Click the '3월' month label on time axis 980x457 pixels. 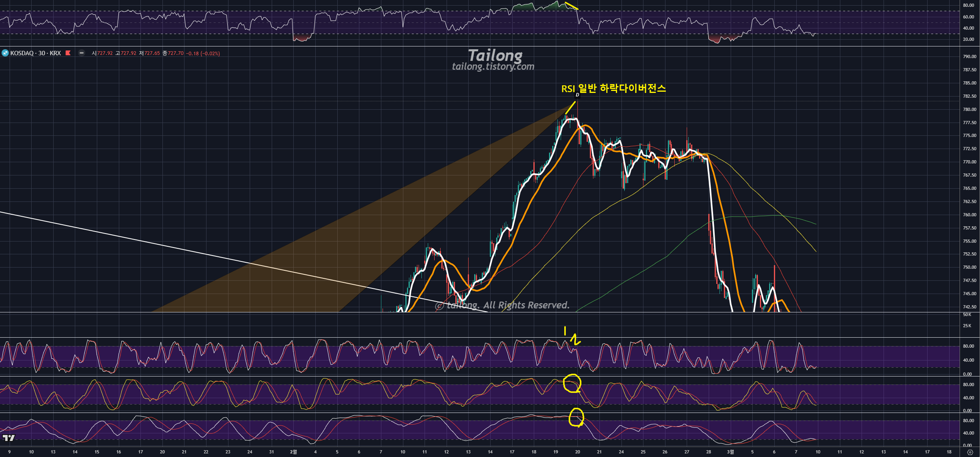[730, 452]
